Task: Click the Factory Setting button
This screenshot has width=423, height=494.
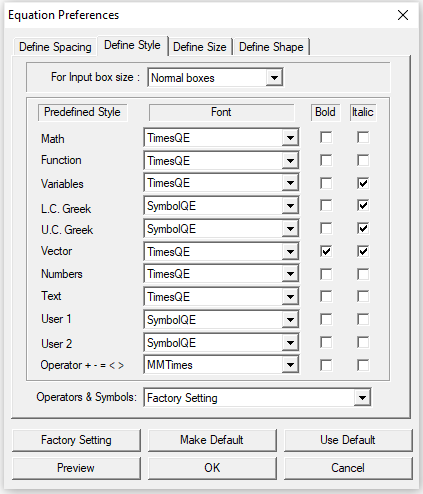Action: pos(76,440)
